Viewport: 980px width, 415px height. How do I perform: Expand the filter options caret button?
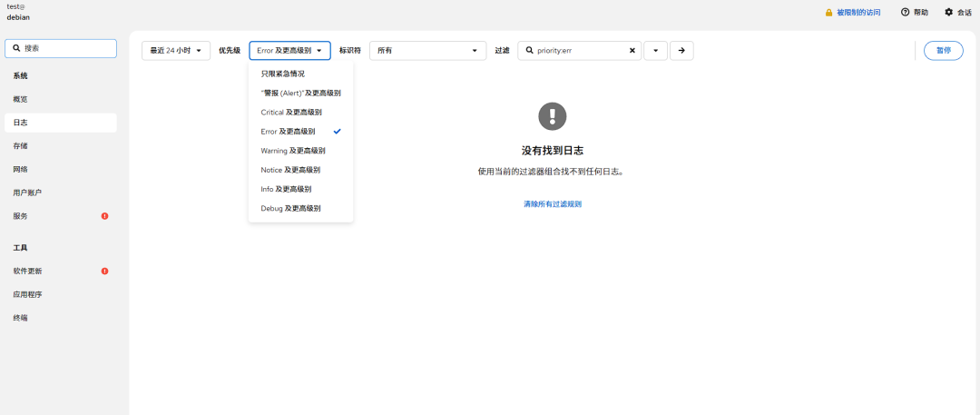pyautogui.click(x=656, y=51)
